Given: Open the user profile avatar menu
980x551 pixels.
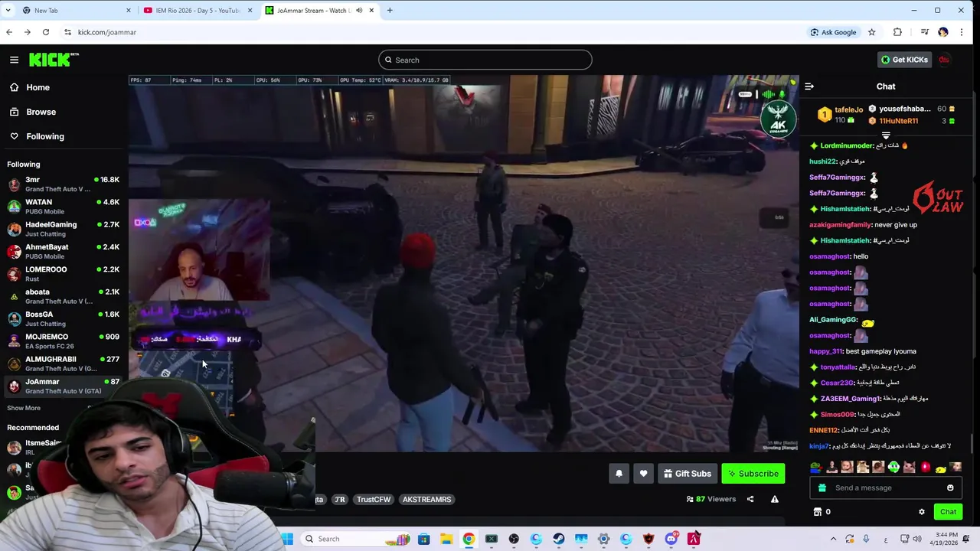Looking at the screenshot, I should (944, 60).
